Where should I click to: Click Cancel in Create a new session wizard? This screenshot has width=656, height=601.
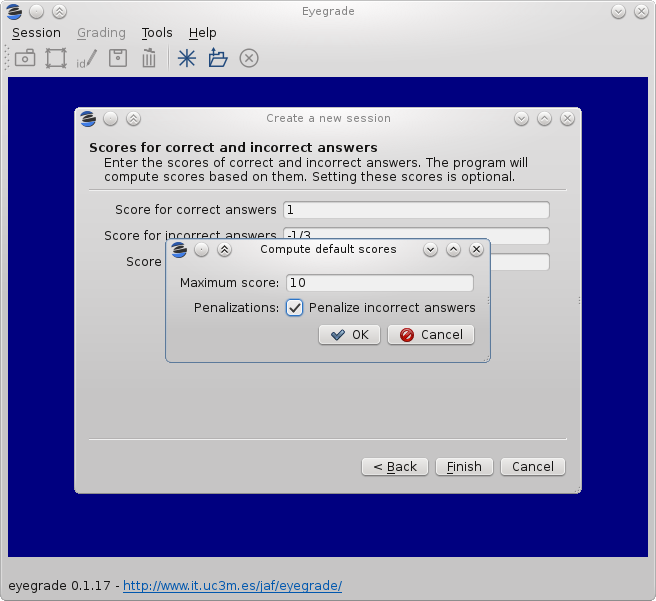[533, 467]
